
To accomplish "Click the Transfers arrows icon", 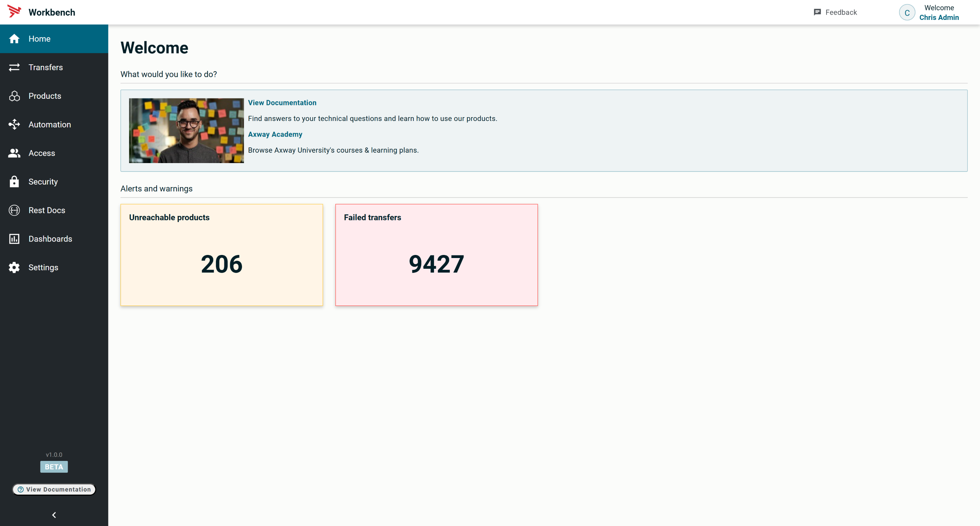I will click(14, 67).
